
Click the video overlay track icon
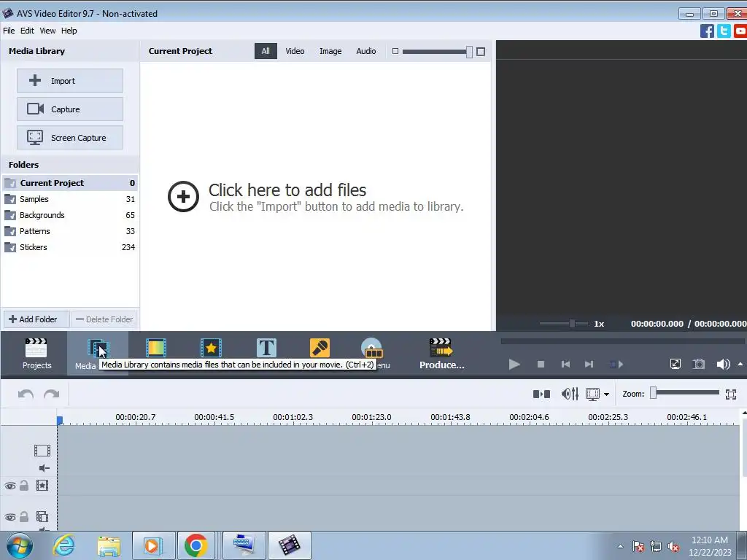42,517
